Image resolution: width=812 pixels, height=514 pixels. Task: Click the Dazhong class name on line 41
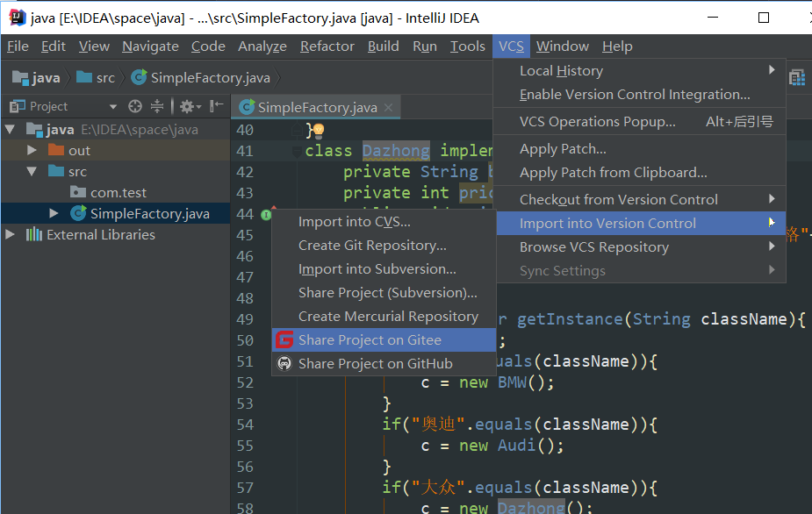click(x=396, y=151)
